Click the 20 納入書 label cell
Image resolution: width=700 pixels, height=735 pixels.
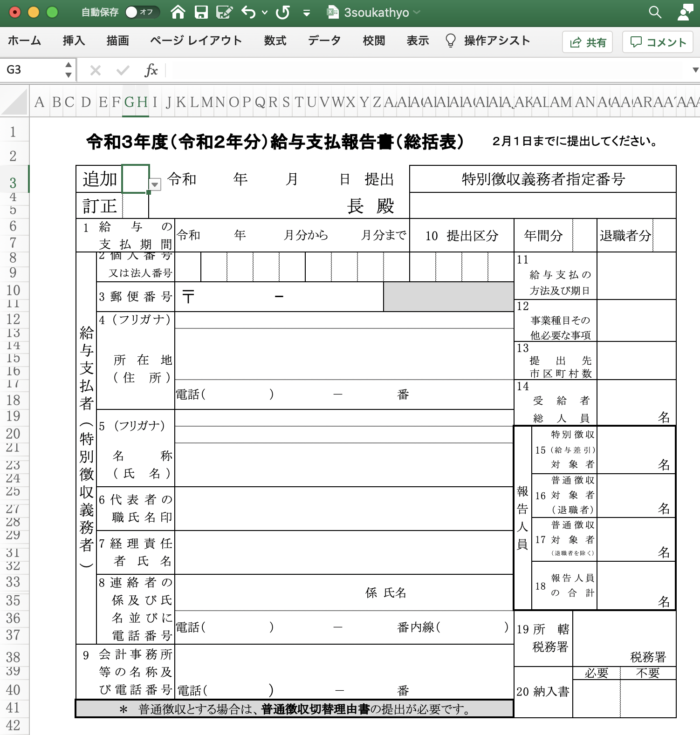coord(543,692)
